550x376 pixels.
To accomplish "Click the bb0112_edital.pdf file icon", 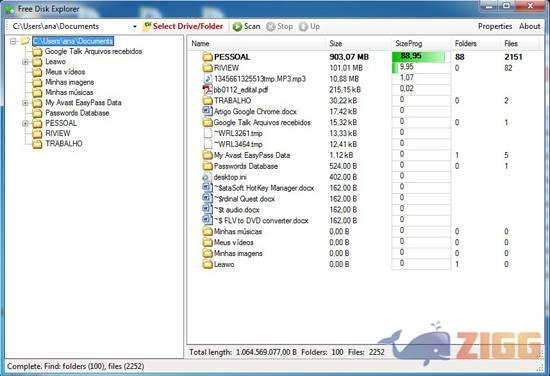I will (x=208, y=89).
